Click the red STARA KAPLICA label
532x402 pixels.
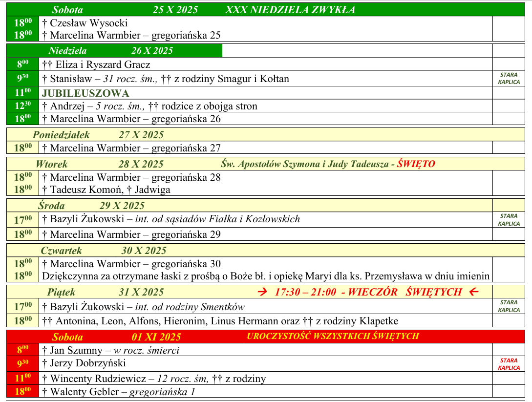509,364
